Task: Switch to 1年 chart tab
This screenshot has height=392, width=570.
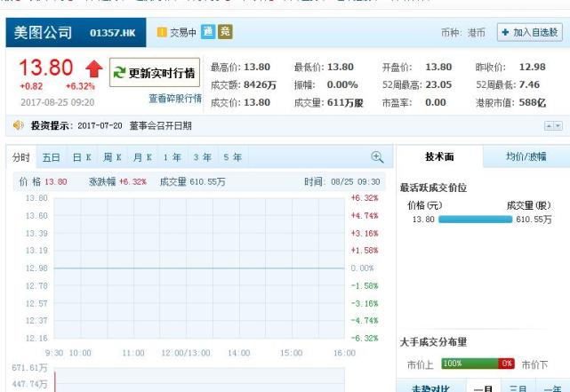Action: [x=173, y=157]
